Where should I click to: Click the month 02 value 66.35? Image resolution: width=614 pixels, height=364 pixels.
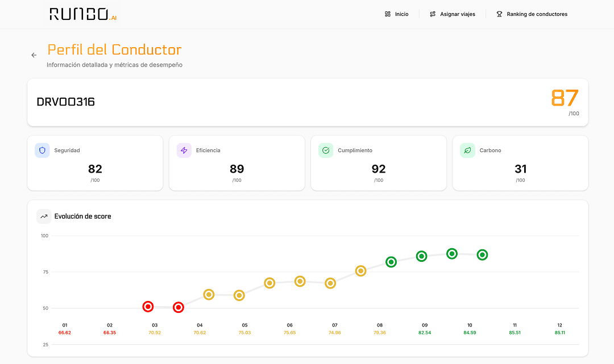pyautogui.click(x=110, y=333)
